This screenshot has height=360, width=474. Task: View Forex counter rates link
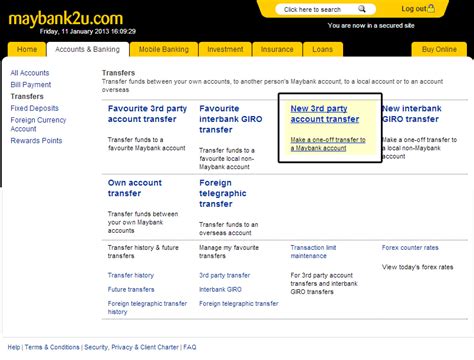(410, 248)
